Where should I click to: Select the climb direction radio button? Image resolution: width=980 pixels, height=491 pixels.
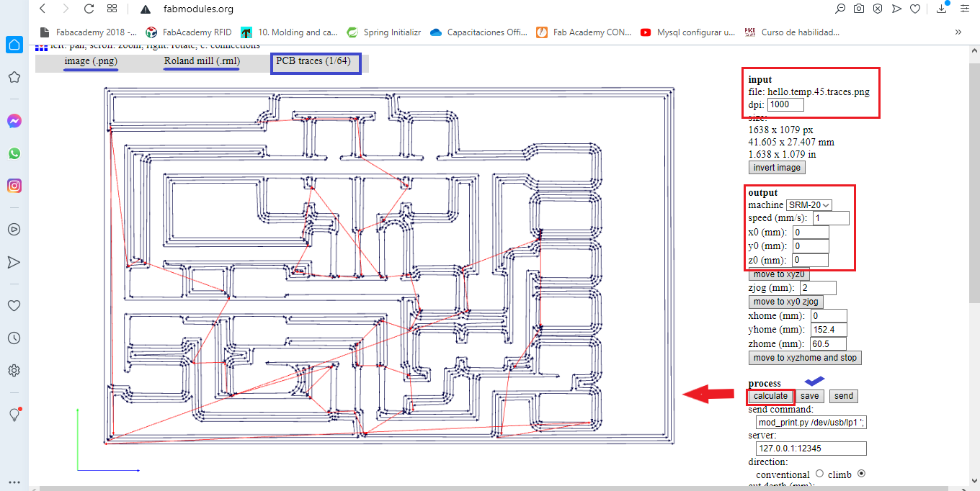pyautogui.click(x=861, y=474)
